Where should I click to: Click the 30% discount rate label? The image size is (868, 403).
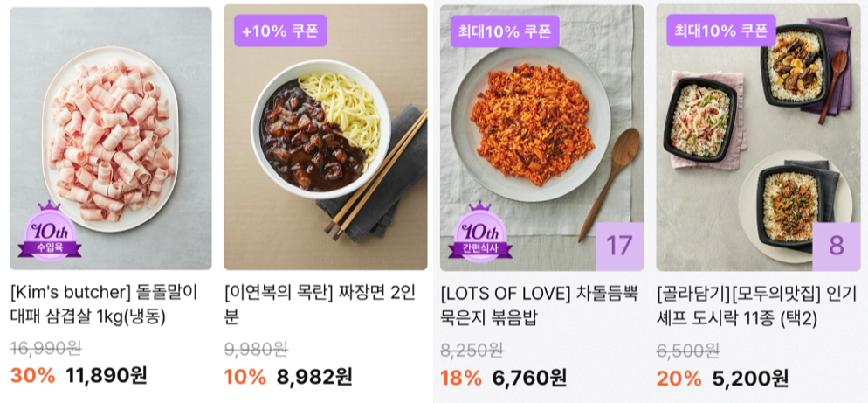[x=32, y=376]
